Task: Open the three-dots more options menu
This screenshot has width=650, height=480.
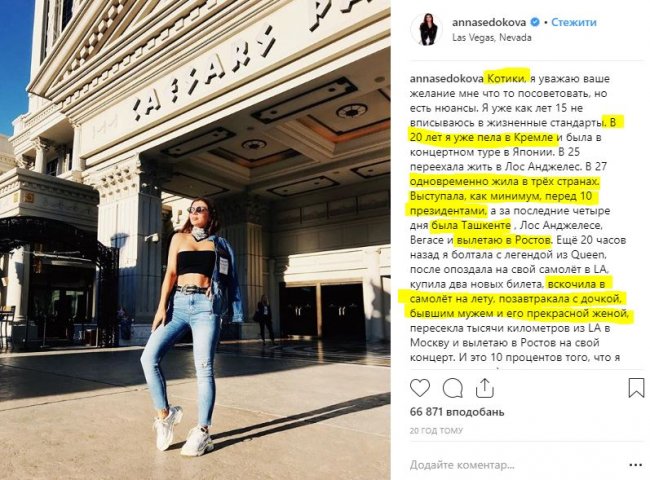Action: pos(635,465)
